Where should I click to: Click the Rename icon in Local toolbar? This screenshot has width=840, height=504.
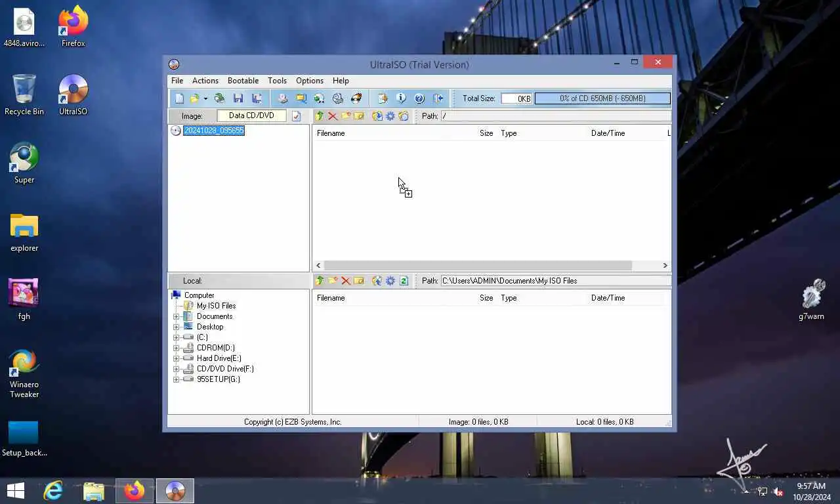pos(359,281)
